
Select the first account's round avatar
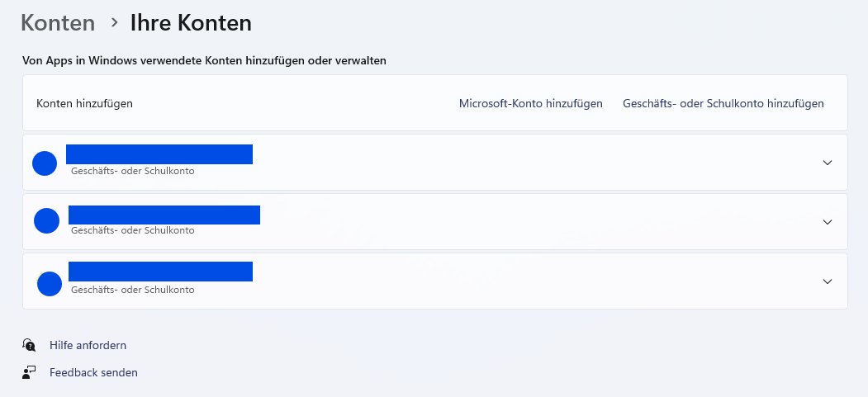point(45,163)
